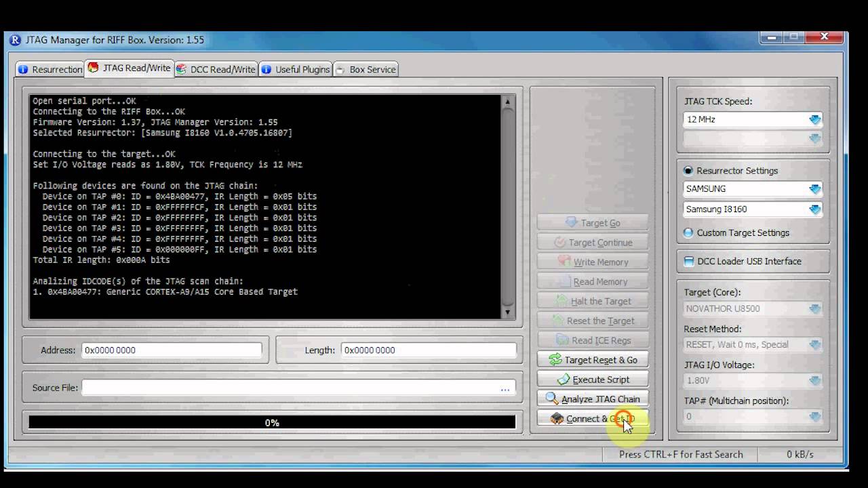Open the JTAG I/O Voltage 1.80V dropdown
The image size is (868, 488).
(815, 381)
